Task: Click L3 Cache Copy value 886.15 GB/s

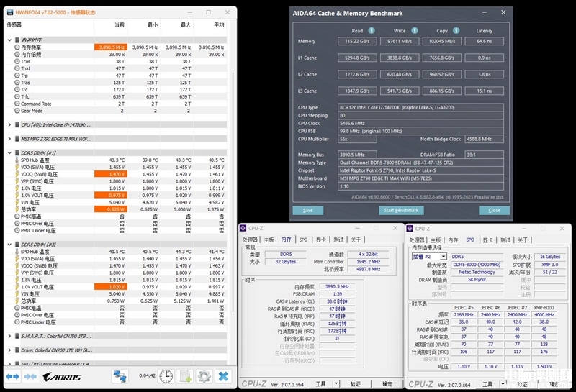Action: click(442, 91)
